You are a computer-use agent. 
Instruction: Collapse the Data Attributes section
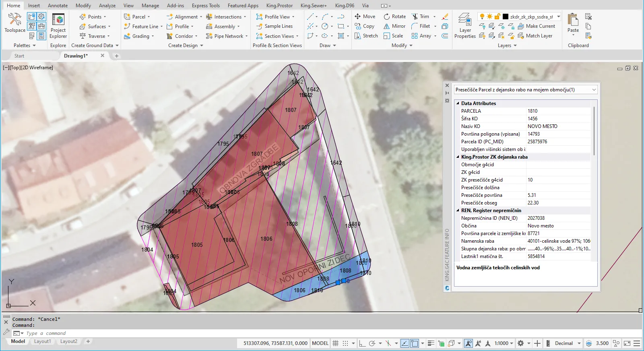[458, 103]
